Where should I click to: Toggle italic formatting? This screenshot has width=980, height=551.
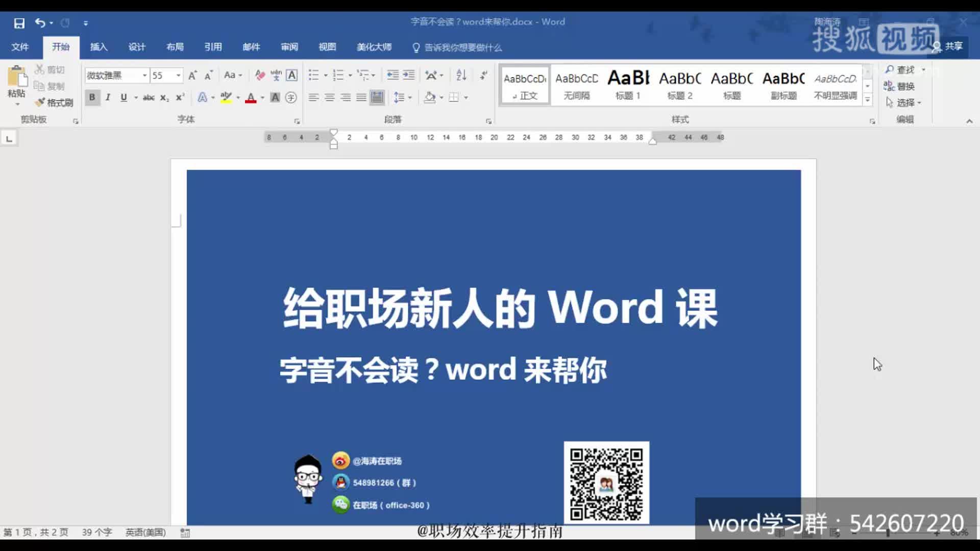point(108,97)
